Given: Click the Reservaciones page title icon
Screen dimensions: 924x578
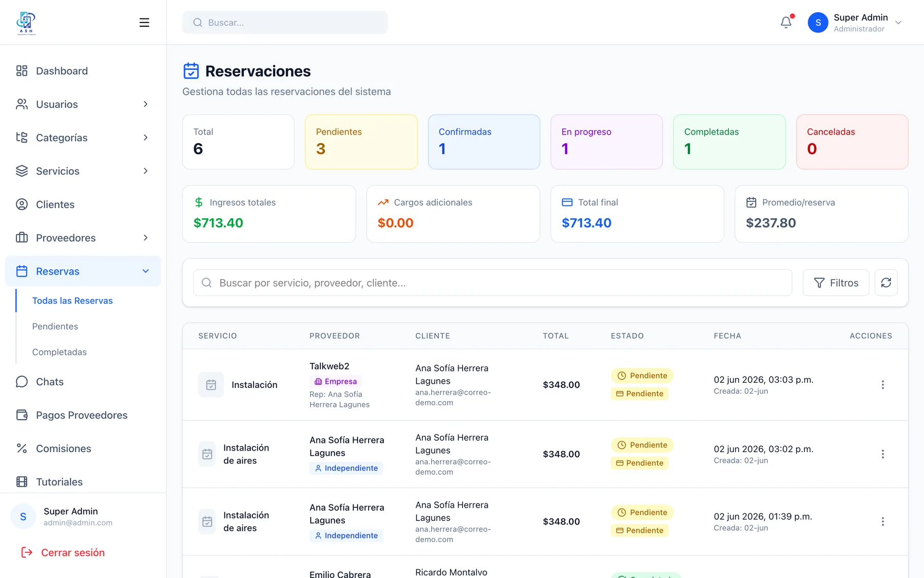Looking at the screenshot, I should click(x=191, y=71).
